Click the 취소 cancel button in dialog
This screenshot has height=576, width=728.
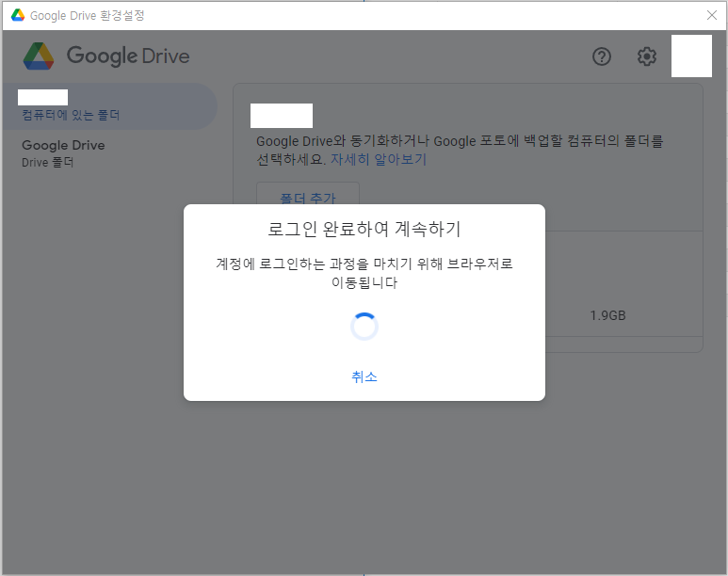(364, 376)
